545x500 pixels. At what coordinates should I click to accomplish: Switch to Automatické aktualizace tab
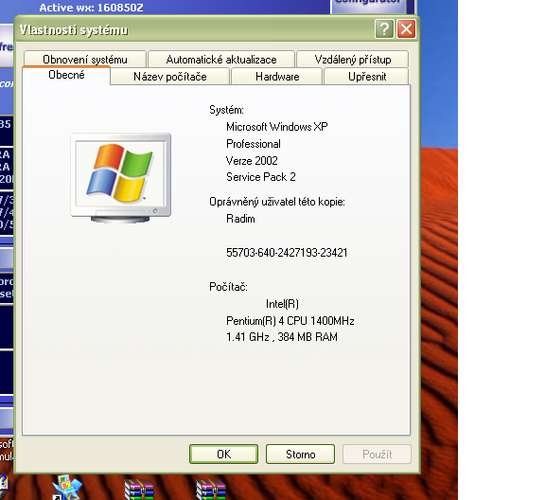[x=221, y=59]
